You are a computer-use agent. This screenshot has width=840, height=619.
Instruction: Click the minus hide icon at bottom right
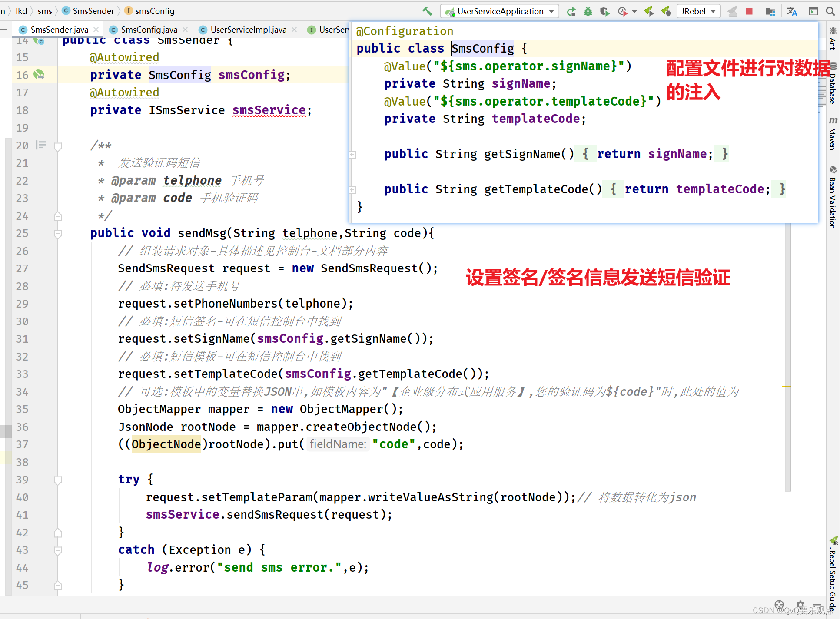tap(817, 605)
